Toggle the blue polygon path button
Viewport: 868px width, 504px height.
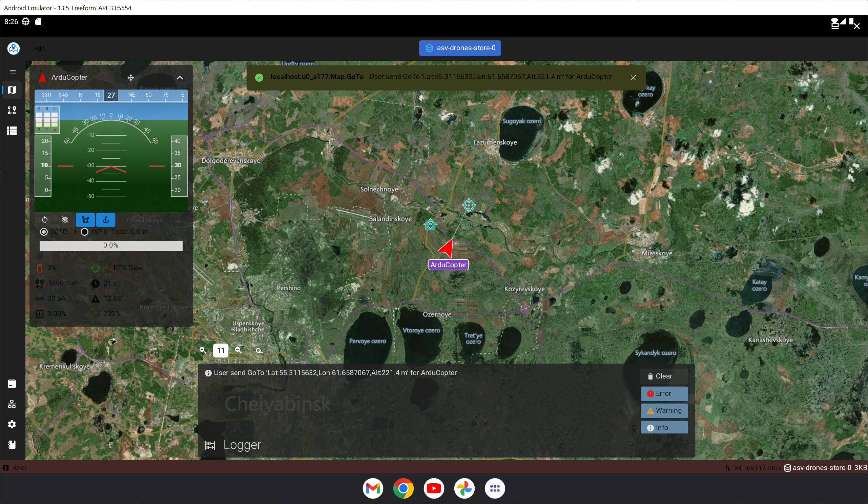[x=85, y=220]
